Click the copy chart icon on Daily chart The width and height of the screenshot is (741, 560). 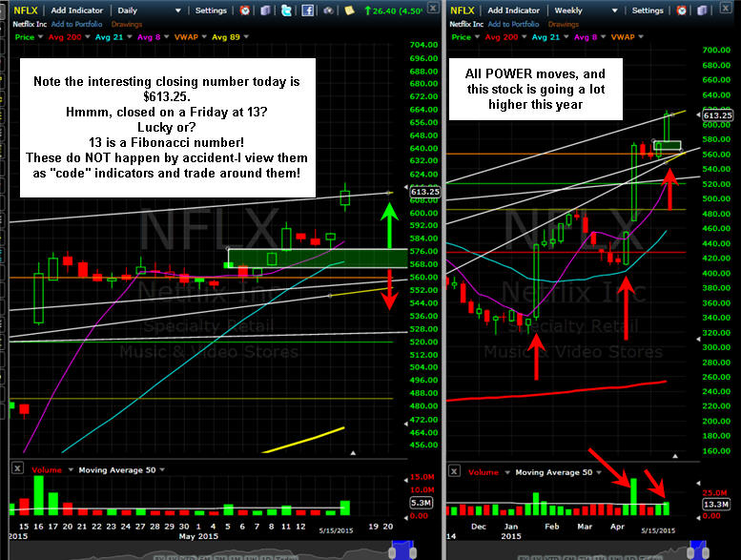tap(265, 10)
